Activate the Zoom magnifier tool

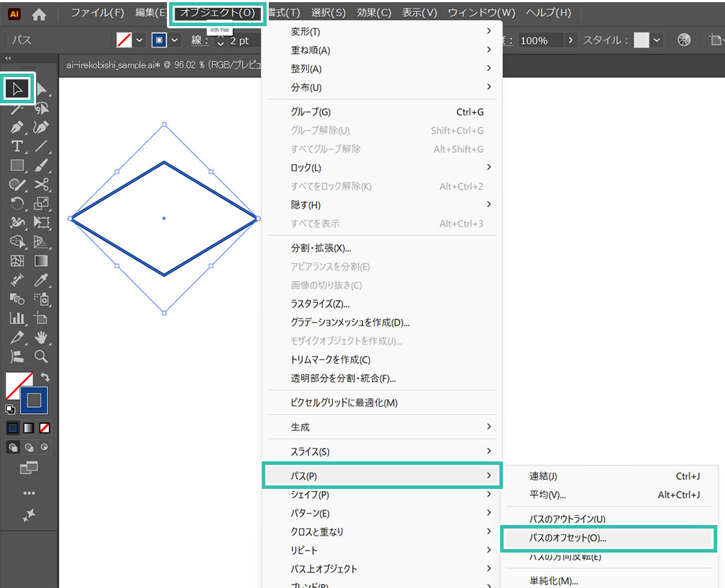coord(42,356)
